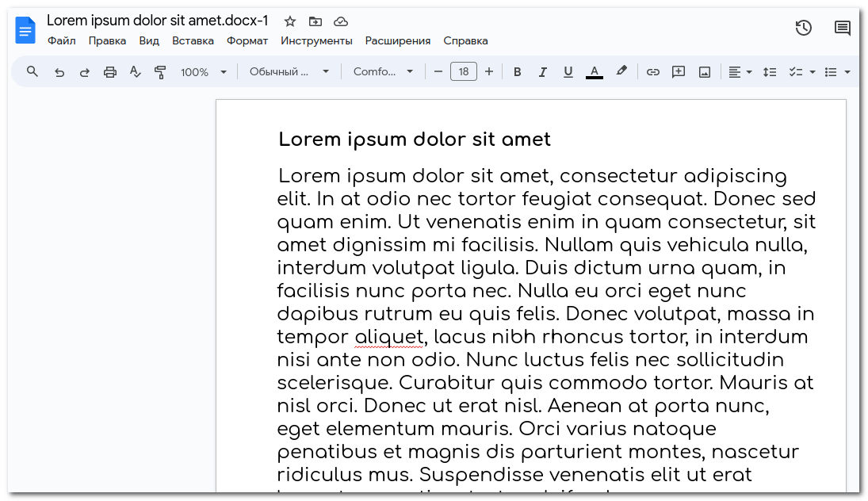This screenshot has height=501, width=868.
Task: Decrease font size with minus
Action: point(438,71)
